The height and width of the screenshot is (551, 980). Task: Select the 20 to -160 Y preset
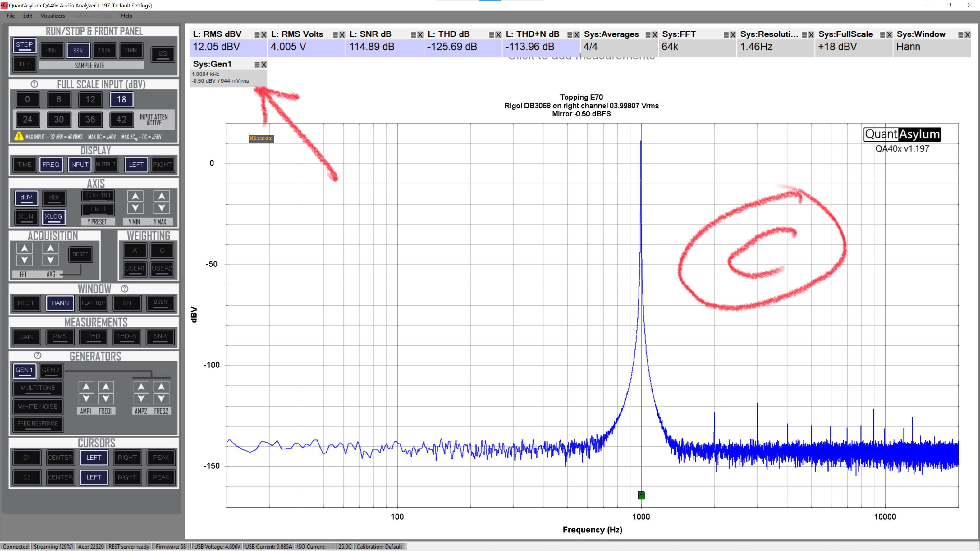[98, 195]
